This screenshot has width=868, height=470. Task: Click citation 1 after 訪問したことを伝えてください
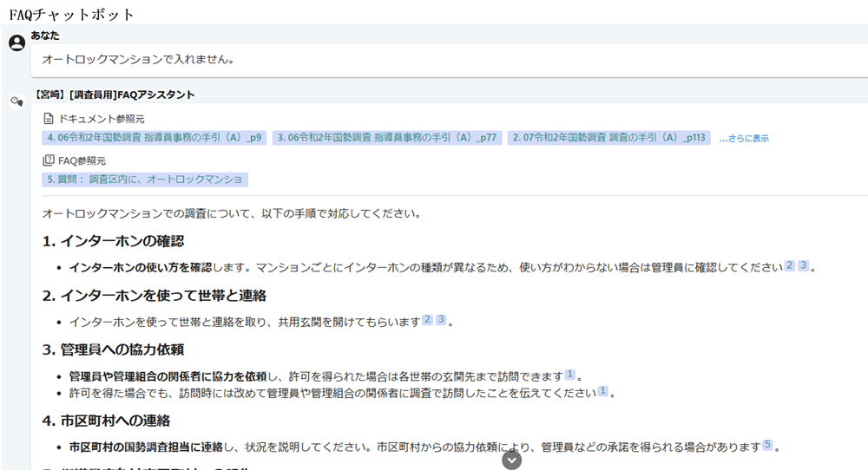603,392
